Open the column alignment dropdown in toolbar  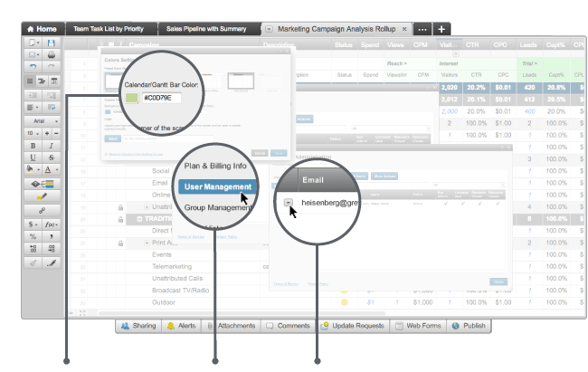click(x=33, y=108)
